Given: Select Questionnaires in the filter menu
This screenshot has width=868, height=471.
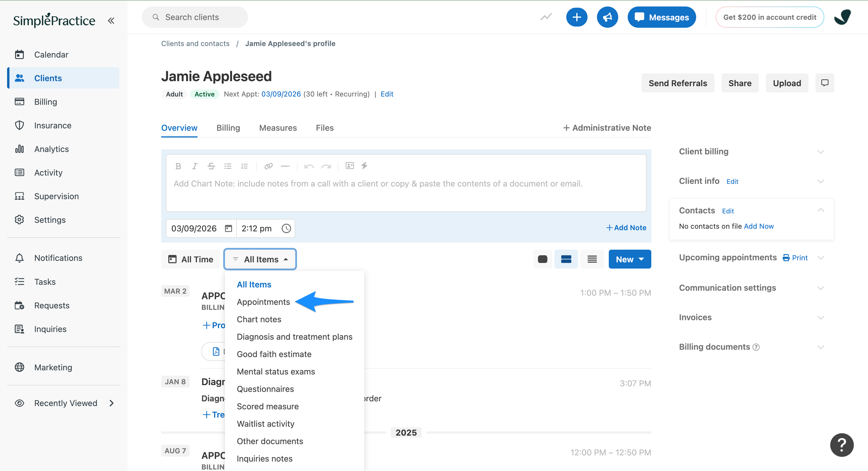Looking at the screenshot, I should (265, 389).
